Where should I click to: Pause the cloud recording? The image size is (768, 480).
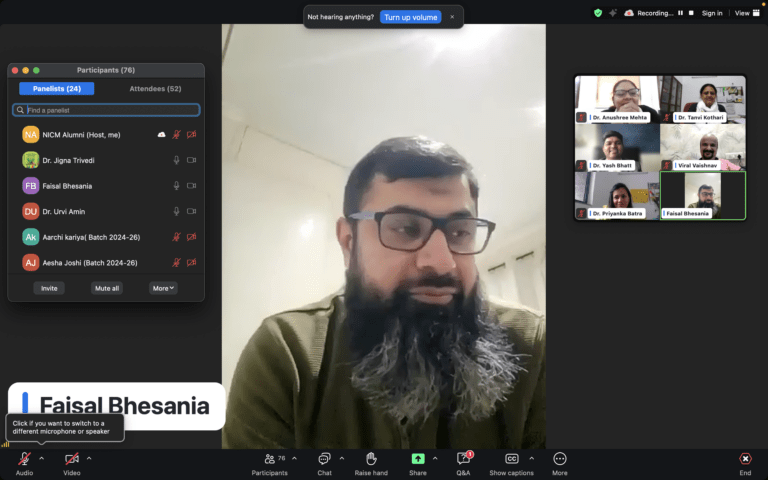point(681,13)
